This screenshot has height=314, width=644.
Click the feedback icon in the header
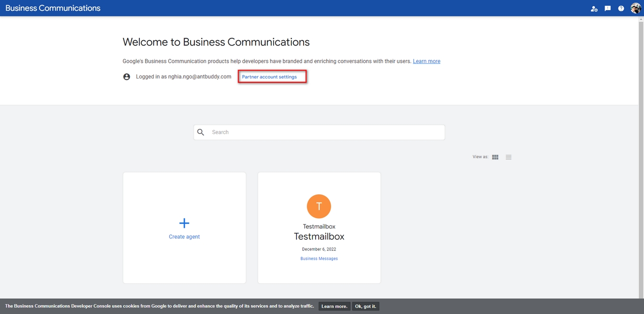point(608,9)
